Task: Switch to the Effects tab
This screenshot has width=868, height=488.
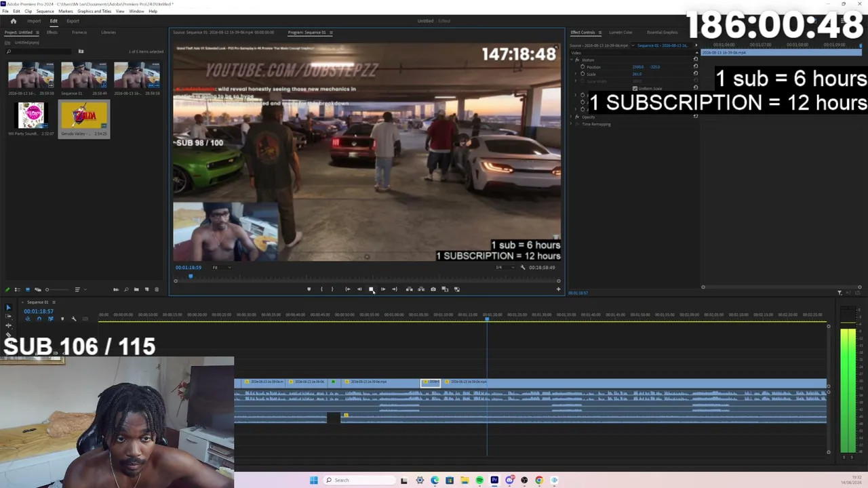Action: (x=52, y=33)
